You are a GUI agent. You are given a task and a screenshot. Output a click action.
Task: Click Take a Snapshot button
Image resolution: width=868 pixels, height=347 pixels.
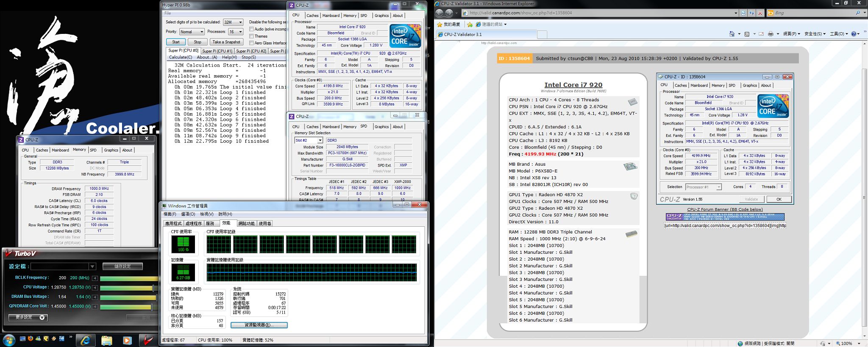point(226,42)
